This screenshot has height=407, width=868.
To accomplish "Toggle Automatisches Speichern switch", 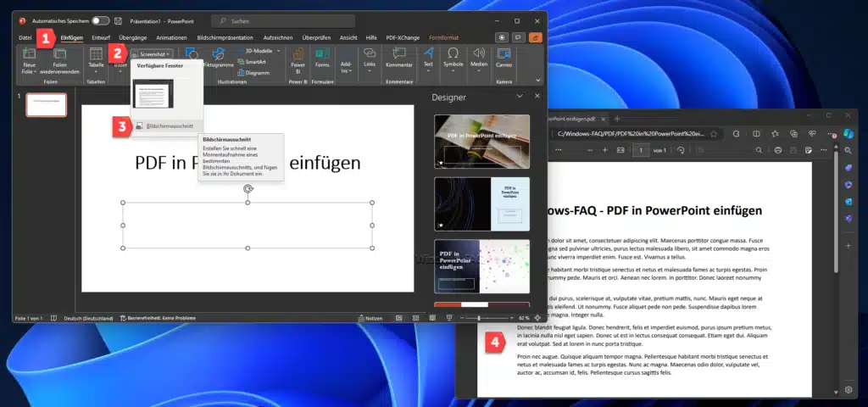I will 100,21.
